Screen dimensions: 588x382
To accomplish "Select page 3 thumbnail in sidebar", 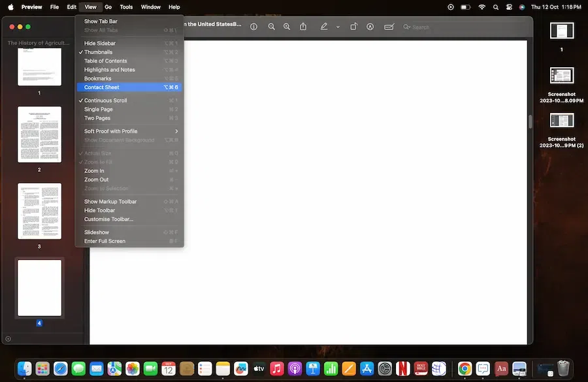I will click(39, 211).
